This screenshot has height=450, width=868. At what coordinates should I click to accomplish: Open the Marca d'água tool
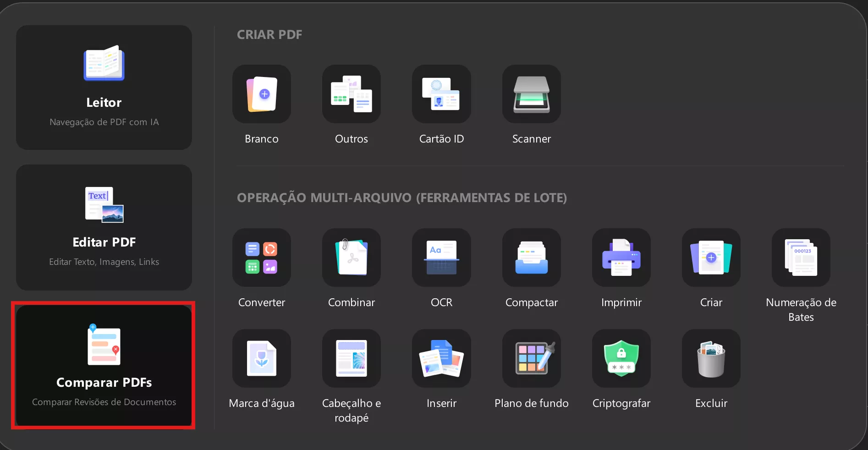tap(262, 358)
